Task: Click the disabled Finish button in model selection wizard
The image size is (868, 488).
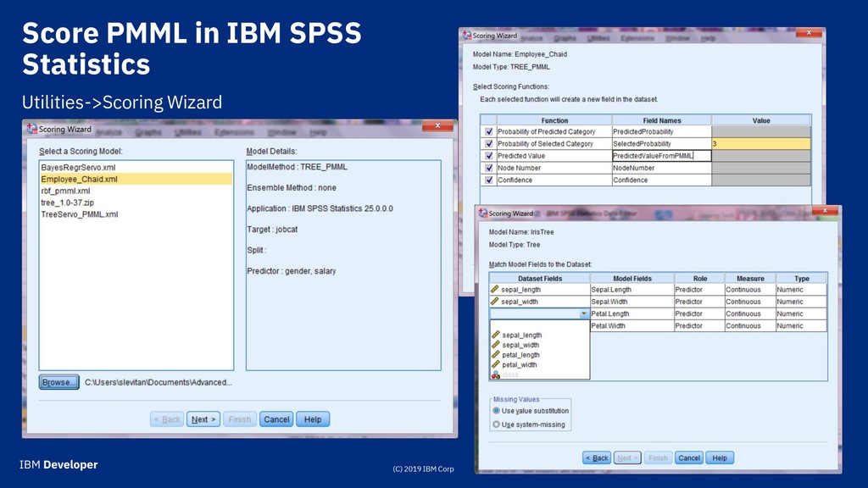Action: click(x=240, y=419)
